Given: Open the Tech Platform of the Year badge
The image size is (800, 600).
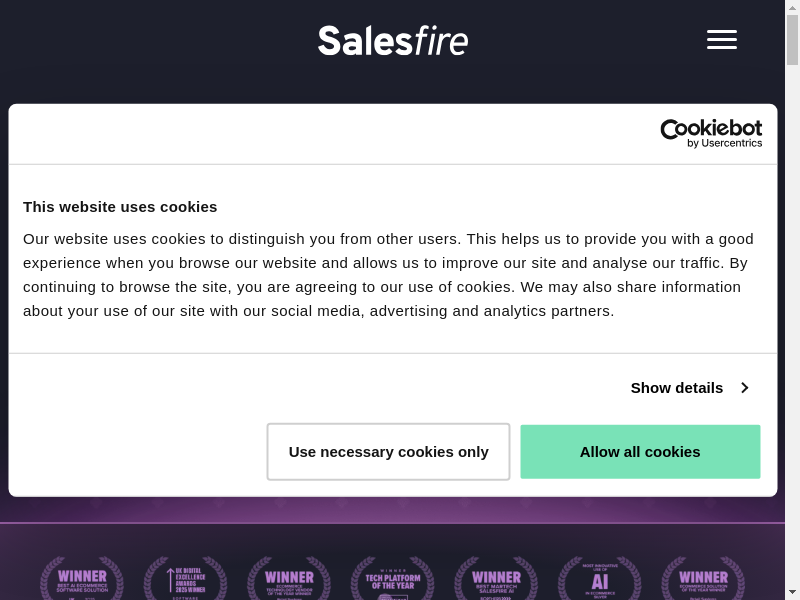Looking at the screenshot, I should coord(392,578).
